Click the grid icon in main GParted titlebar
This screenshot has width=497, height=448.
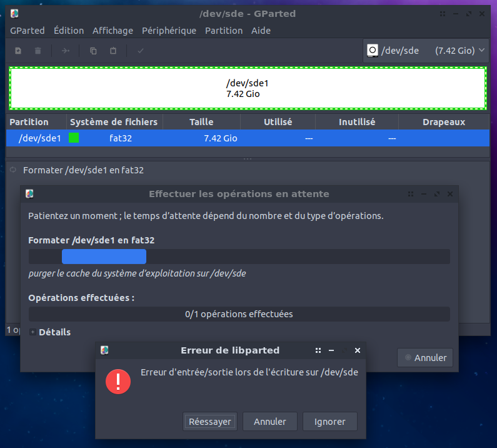tap(443, 14)
